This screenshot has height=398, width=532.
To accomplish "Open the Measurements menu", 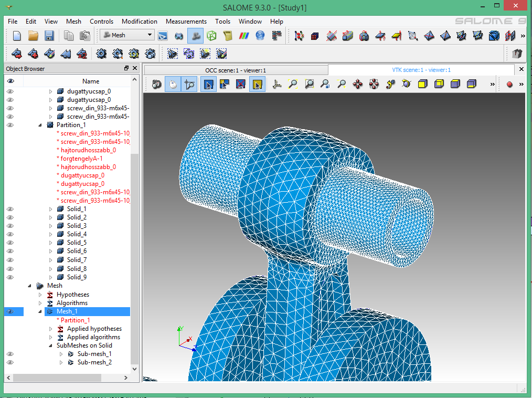I will pyautogui.click(x=186, y=22).
